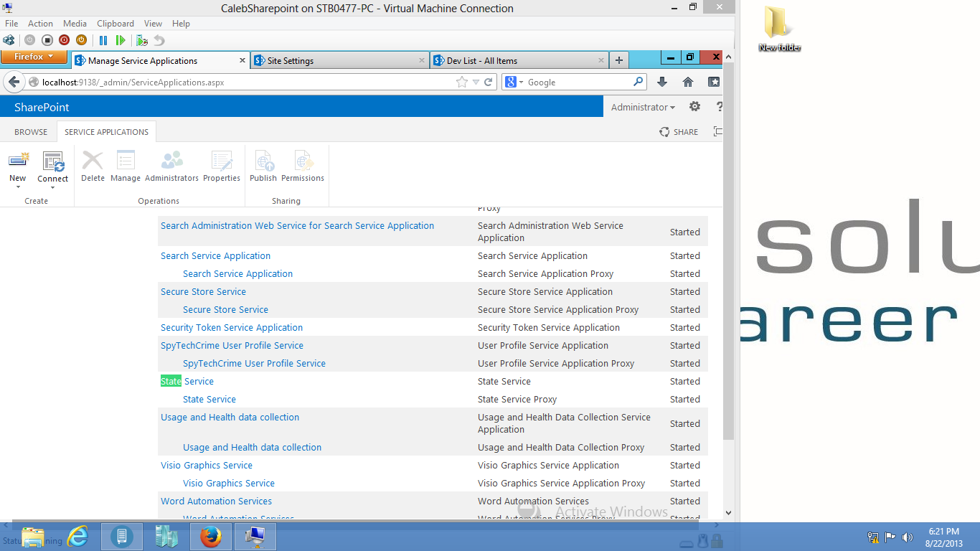
Task: Click the volume icon in the system tray
Action: point(908,537)
